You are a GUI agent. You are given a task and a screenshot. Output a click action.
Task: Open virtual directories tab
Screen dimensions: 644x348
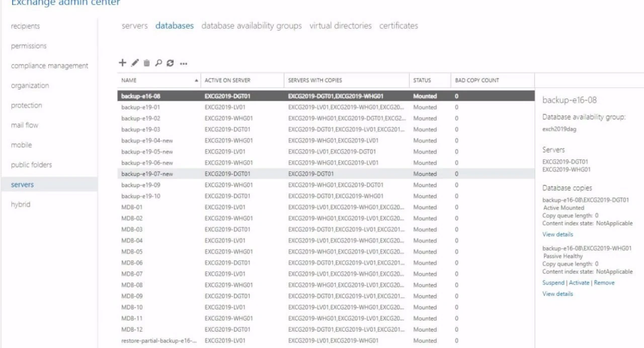pyautogui.click(x=341, y=26)
